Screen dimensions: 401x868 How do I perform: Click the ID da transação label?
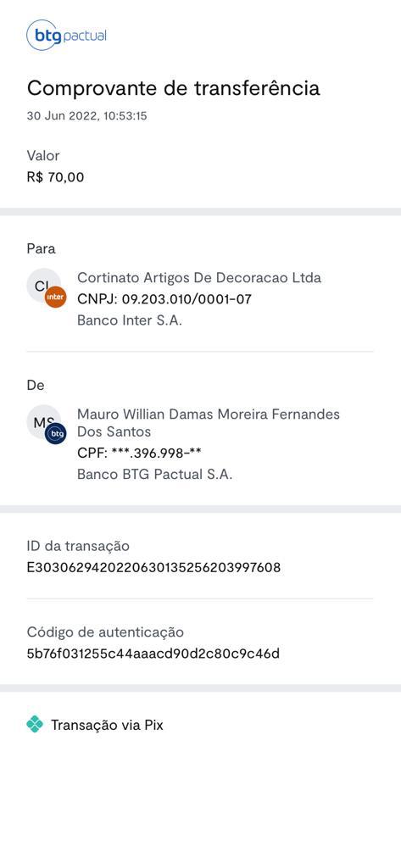78,546
